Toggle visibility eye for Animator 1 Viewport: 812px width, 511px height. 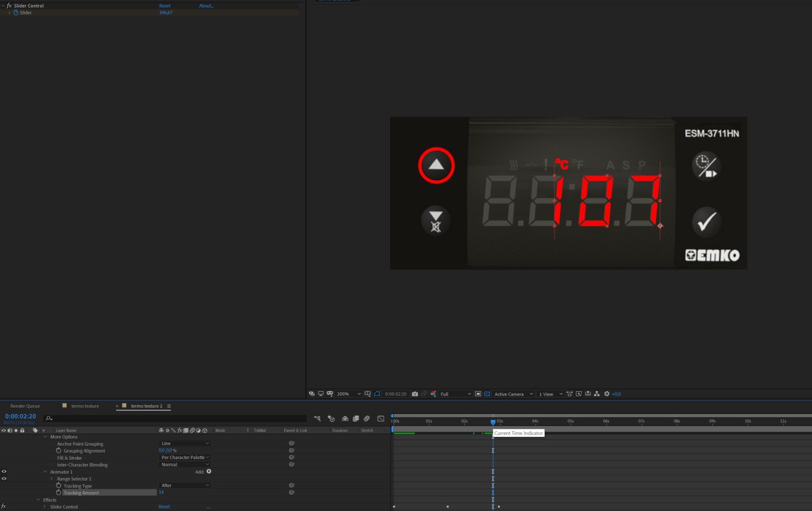tap(4, 472)
